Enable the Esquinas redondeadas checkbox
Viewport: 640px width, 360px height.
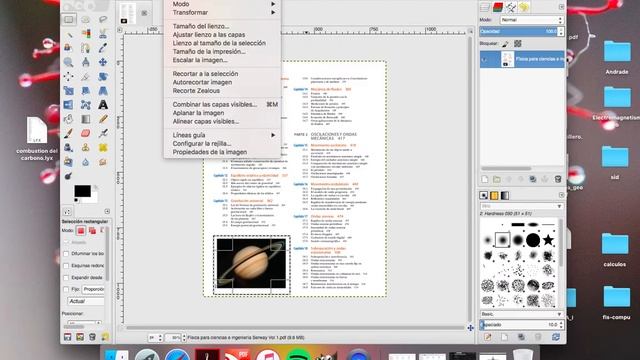coord(66,266)
